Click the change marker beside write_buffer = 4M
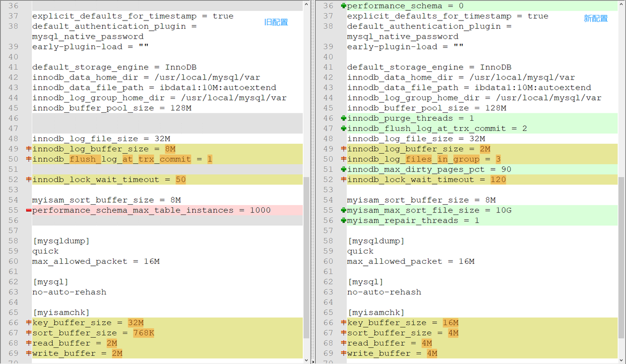Screen dimensions: 626x364 344,354
